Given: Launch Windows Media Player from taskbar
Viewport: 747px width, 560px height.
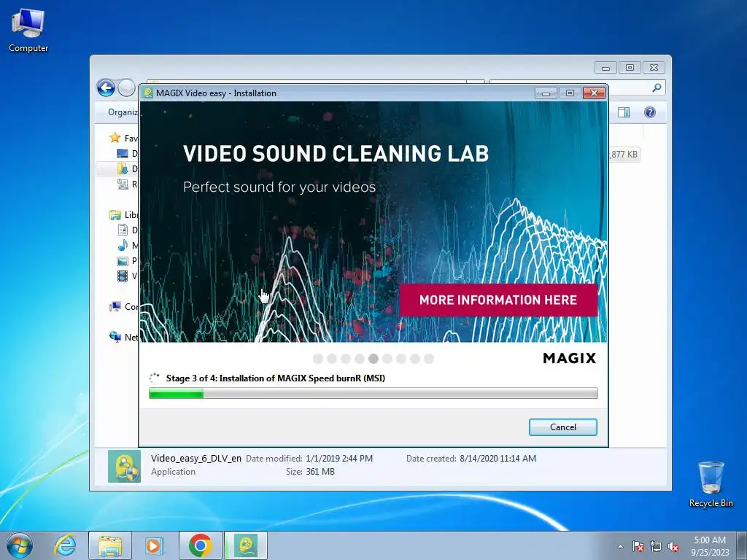Looking at the screenshot, I should click(154, 545).
